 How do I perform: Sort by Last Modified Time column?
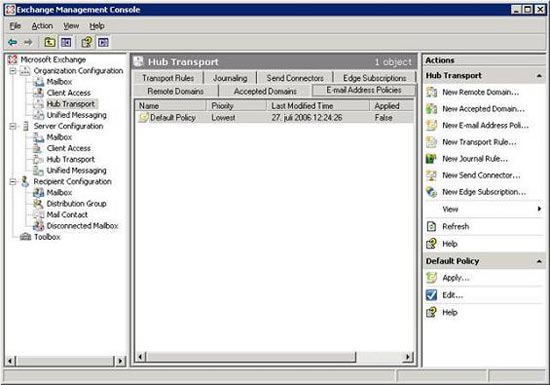(318, 106)
